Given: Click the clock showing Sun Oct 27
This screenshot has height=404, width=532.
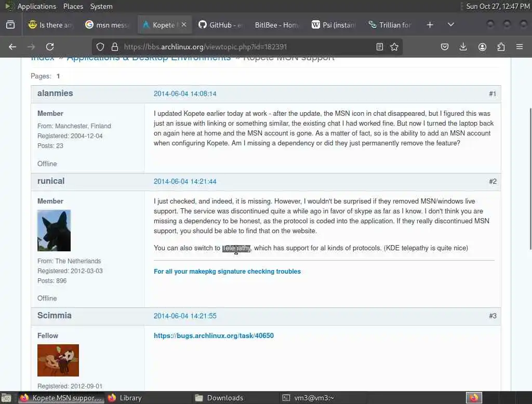Looking at the screenshot, I should click(498, 6).
